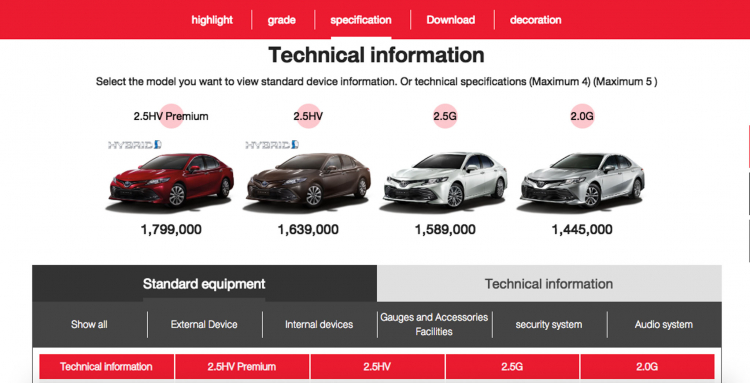
Task: Toggle the 2.0G model pink circle
Action: (x=583, y=116)
